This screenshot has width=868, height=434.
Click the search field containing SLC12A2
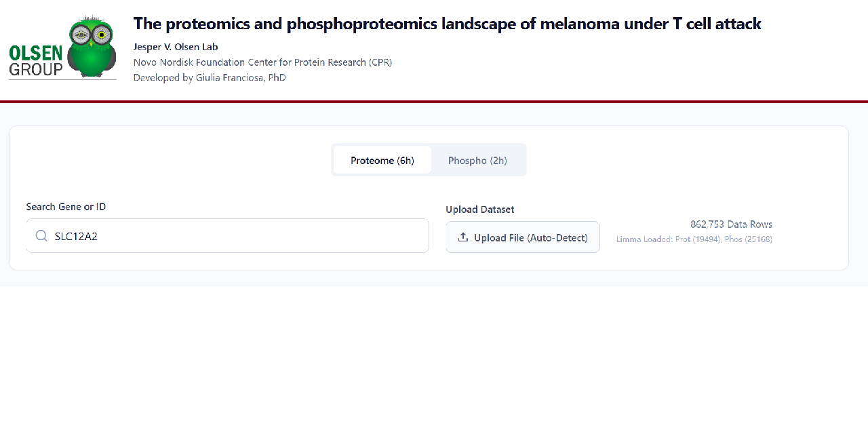pyautogui.click(x=227, y=235)
